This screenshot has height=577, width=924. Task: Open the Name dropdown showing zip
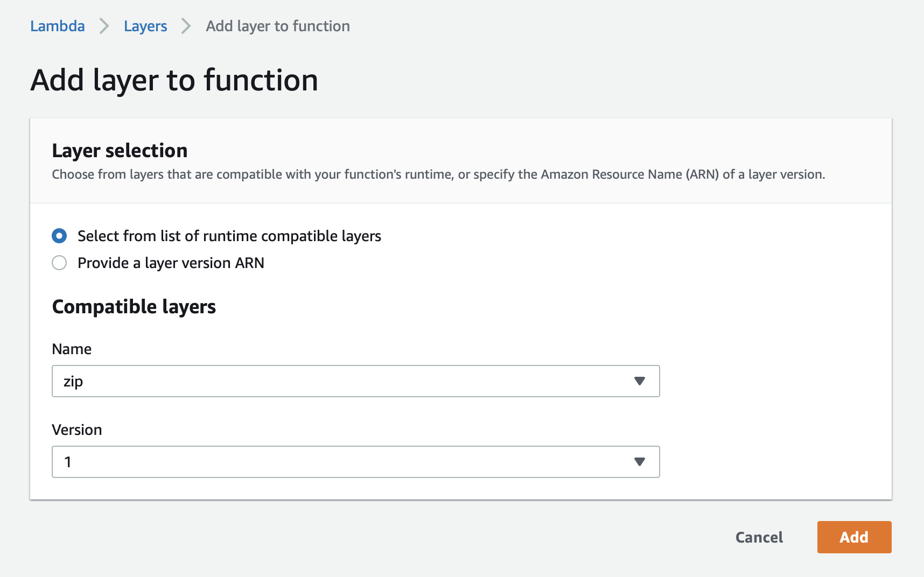click(x=345, y=381)
